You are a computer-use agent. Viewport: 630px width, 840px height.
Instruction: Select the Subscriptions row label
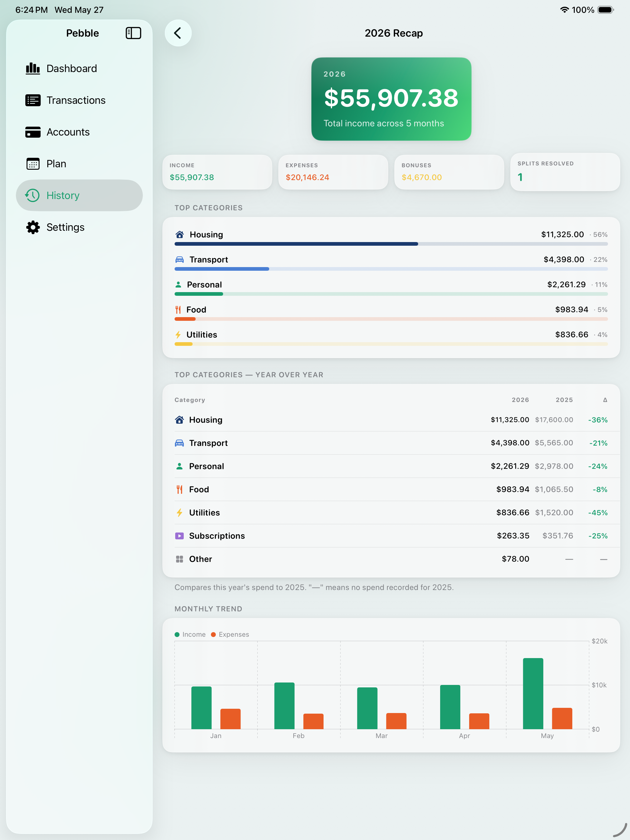click(217, 535)
